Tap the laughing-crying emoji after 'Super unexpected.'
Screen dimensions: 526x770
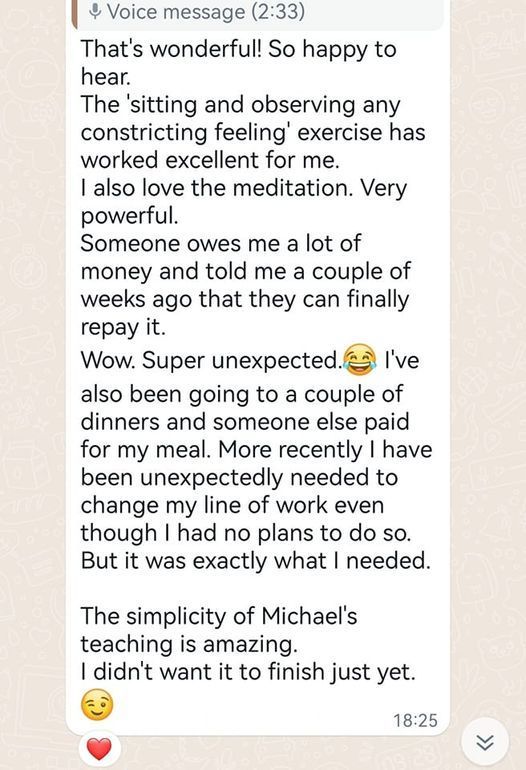click(x=360, y=360)
